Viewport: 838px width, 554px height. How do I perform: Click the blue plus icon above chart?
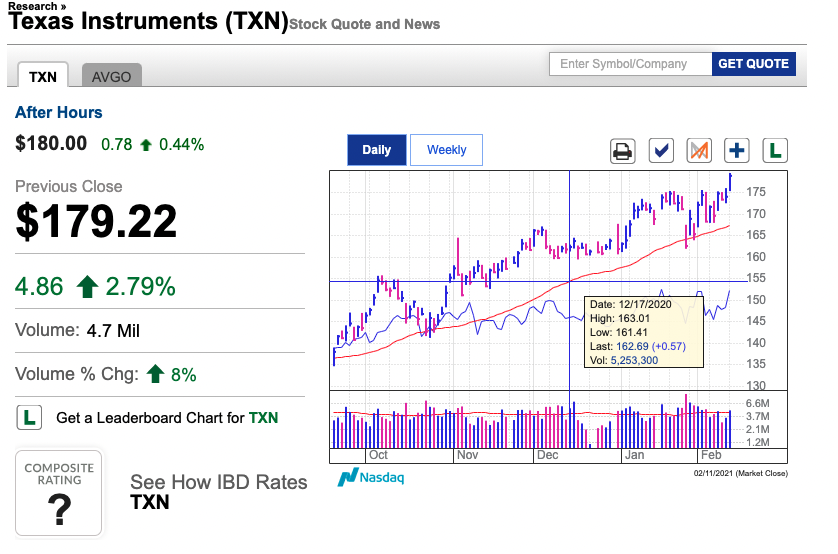tap(737, 151)
